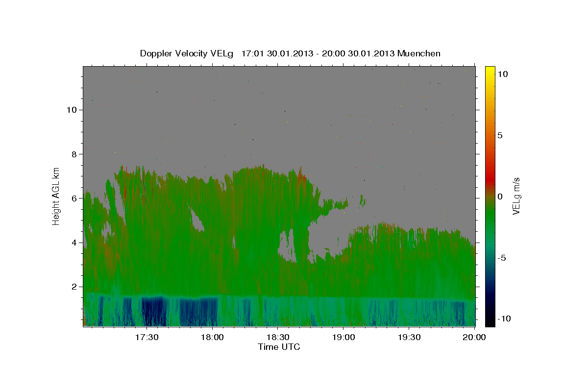The image size is (588, 392).
Task: Click the '18:00' time tick label
Action: [x=212, y=337]
